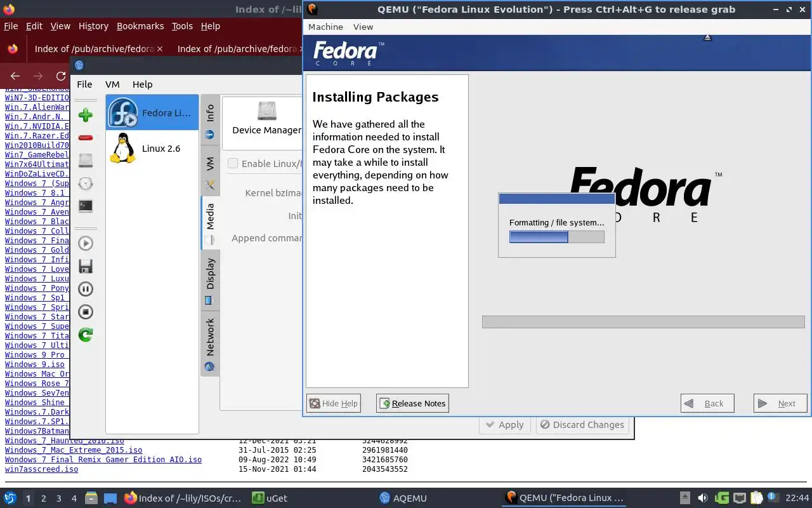
Task: Click the clock snapshots icon in AQEMU toolbar
Action: pos(86,184)
